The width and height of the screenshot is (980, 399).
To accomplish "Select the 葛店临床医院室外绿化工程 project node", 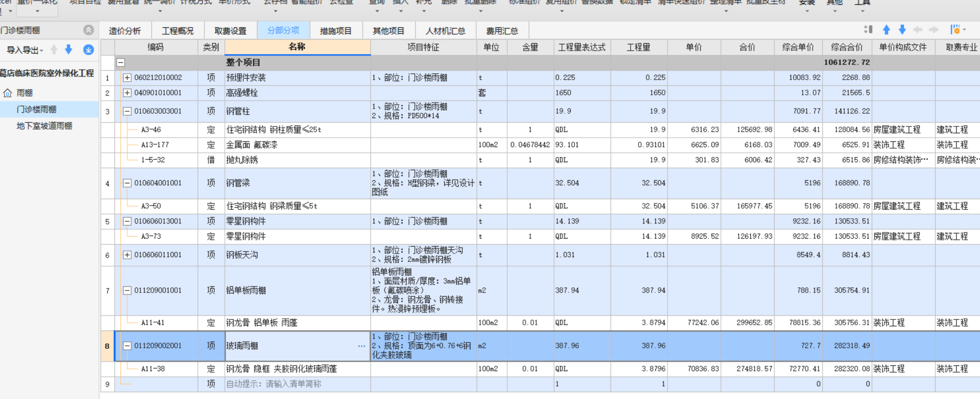I will pos(47,73).
